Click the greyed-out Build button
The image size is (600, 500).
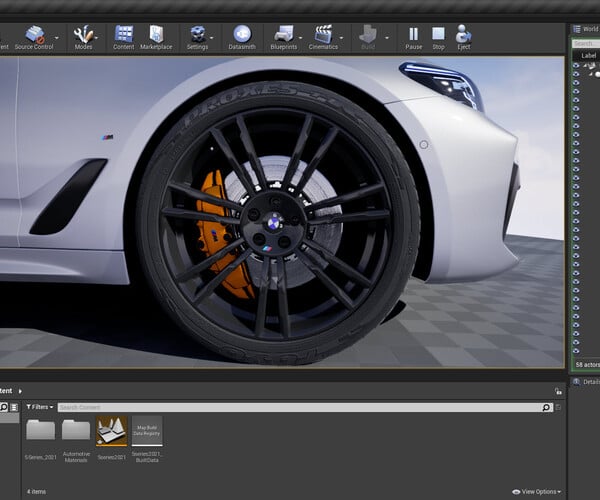click(368, 37)
